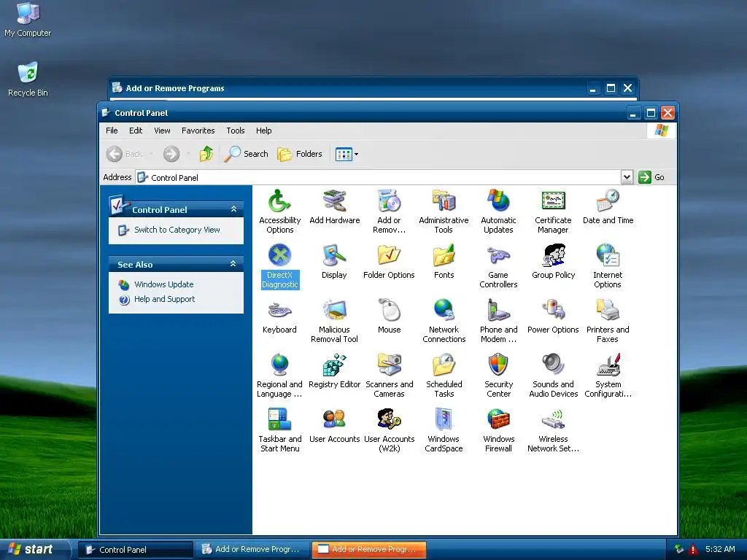Click the Up folder toolbar button
The width and height of the screenshot is (747, 560).
point(206,154)
